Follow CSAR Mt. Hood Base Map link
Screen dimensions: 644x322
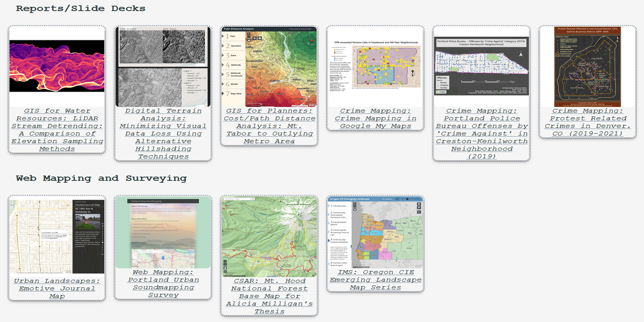click(269, 296)
